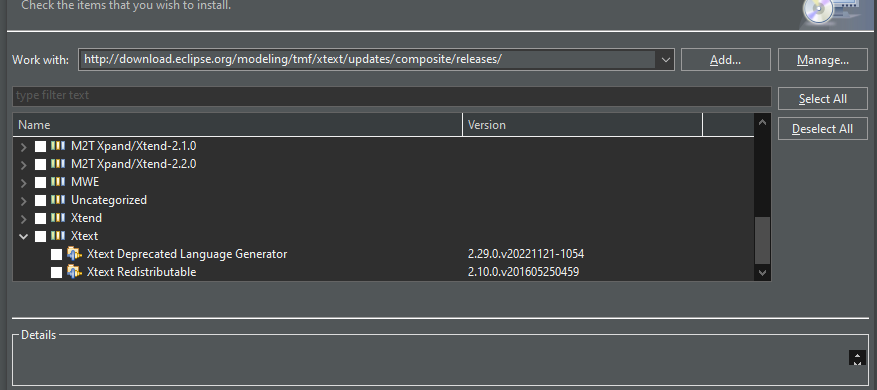Image resolution: width=877 pixels, height=390 pixels.
Task: Tick the Xtend category checkbox
Action: (x=40, y=219)
